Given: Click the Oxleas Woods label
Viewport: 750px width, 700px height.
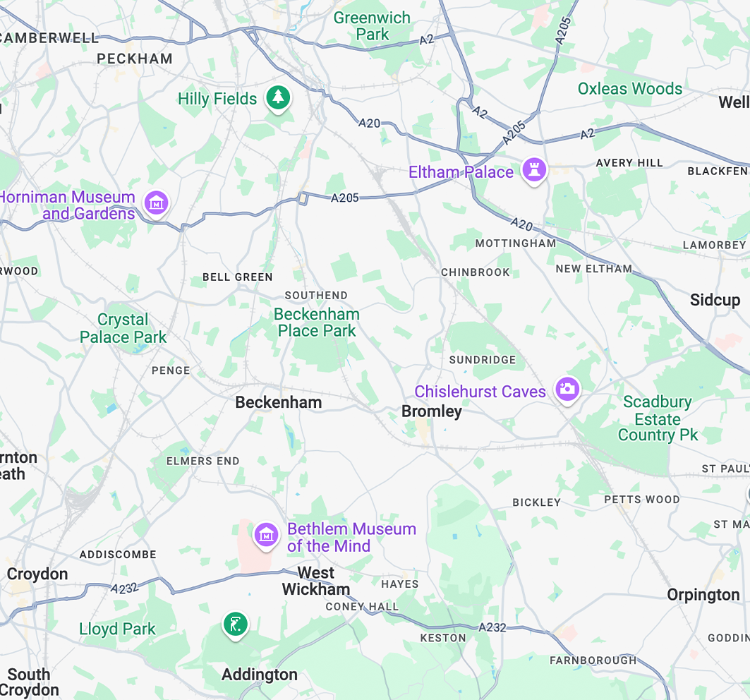Looking at the screenshot, I should (630, 88).
